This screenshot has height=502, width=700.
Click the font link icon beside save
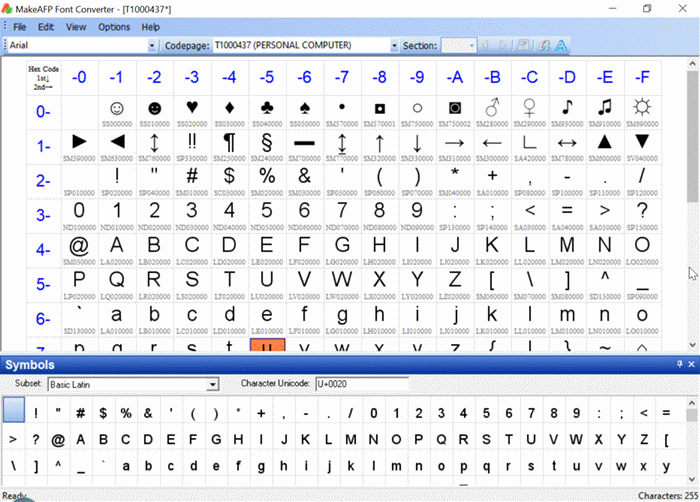click(x=544, y=45)
